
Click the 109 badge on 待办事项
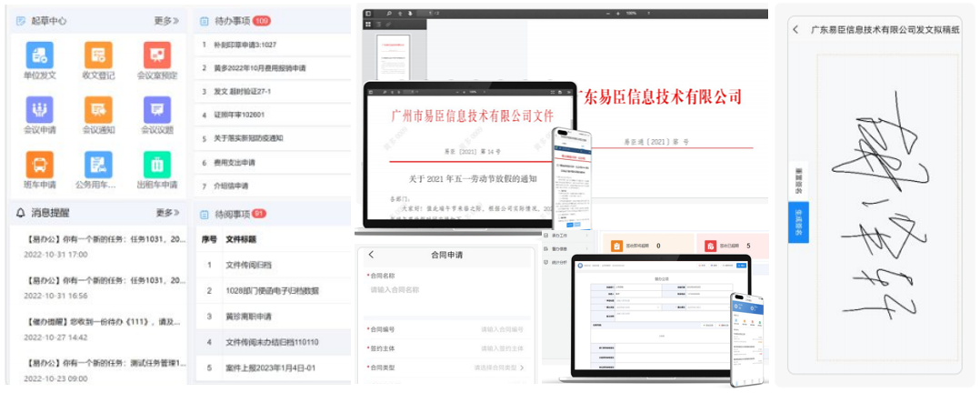261,21
